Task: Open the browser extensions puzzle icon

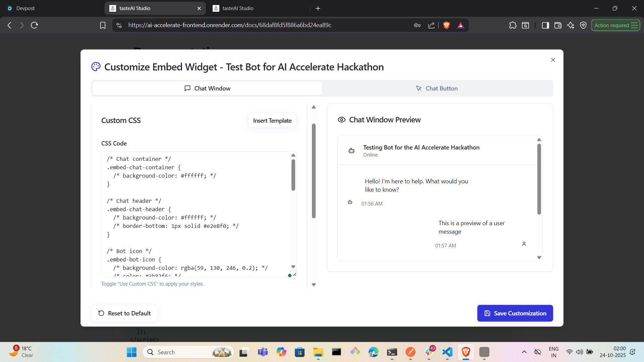Action: pyautogui.click(x=513, y=25)
